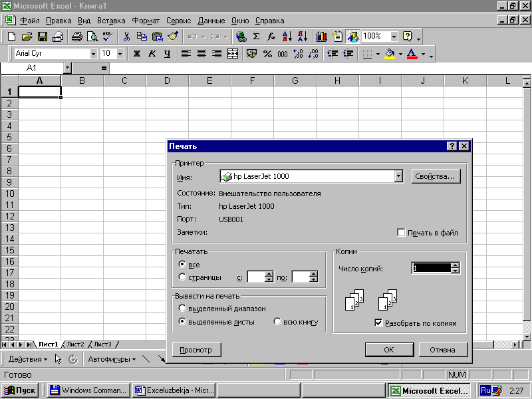This screenshot has width=532, height=399.
Task: Sort descending with the Я-A icon
Action: [x=303, y=37]
